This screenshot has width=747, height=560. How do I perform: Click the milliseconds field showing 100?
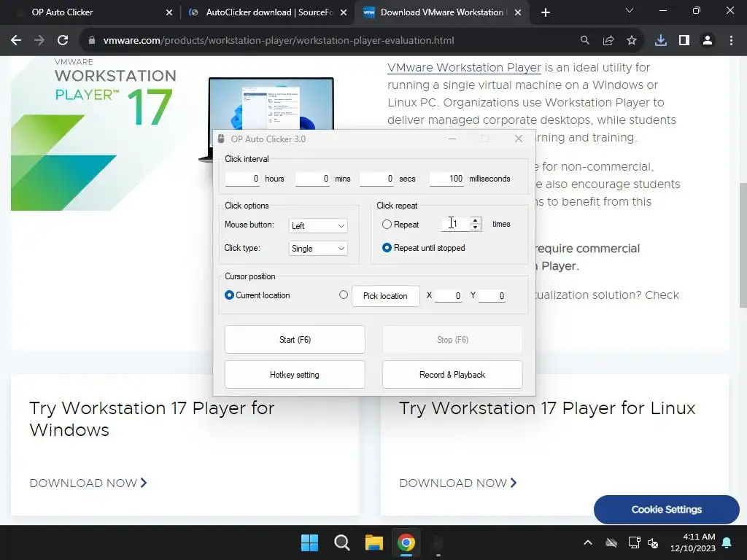(446, 179)
